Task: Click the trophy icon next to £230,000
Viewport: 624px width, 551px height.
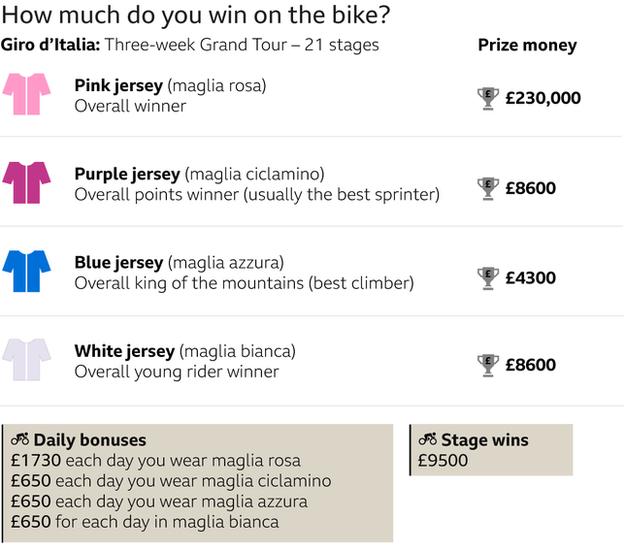Action: click(x=488, y=98)
